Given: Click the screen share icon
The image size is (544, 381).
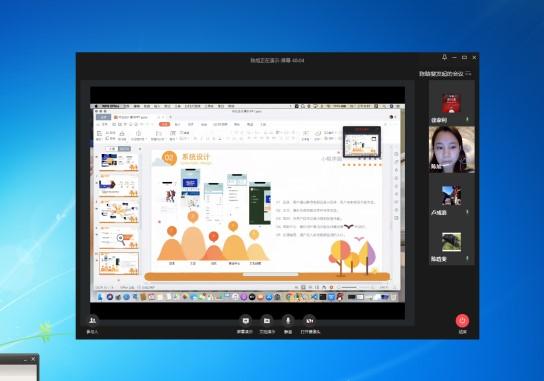Looking at the screenshot, I should [245, 321].
